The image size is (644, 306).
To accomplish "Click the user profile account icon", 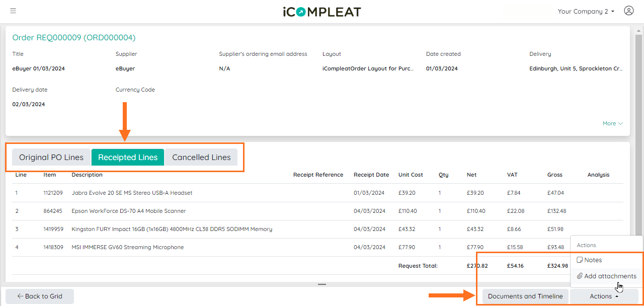I will pyautogui.click(x=628, y=10).
